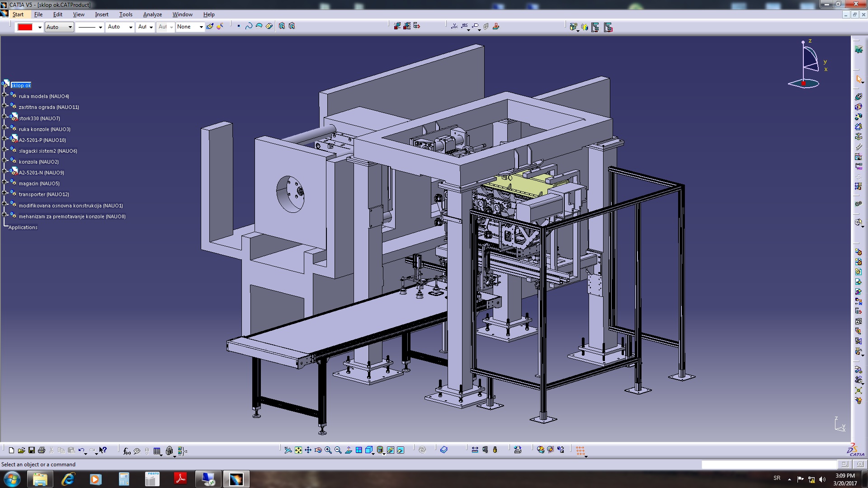
Task: Click the Fly mode airplane icon
Action: [x=288, y=450]
